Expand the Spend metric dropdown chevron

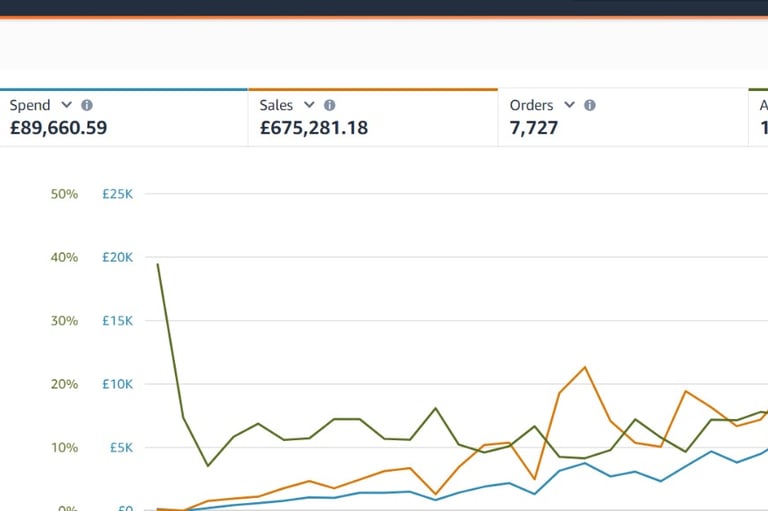click(67, 105)
